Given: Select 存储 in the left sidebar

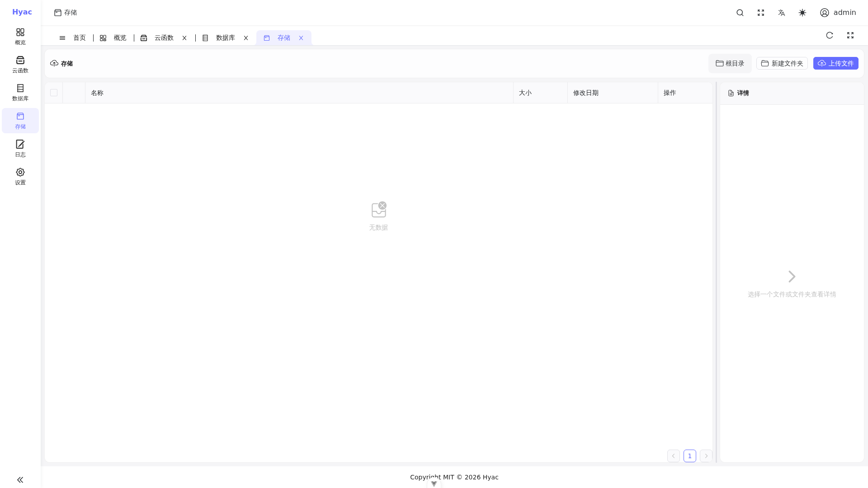Looking at the screenshot, I should pyautogui.click(x=20, y=121).
